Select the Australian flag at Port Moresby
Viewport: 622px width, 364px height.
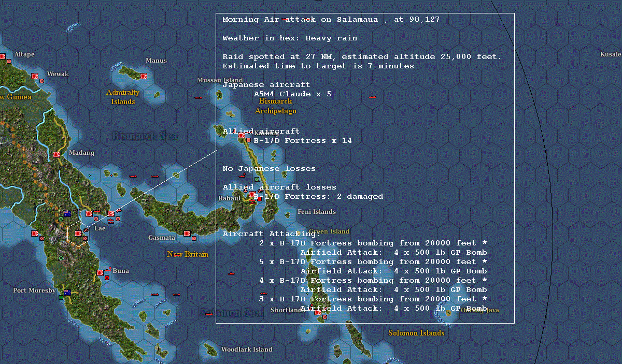tap(67, 293)
